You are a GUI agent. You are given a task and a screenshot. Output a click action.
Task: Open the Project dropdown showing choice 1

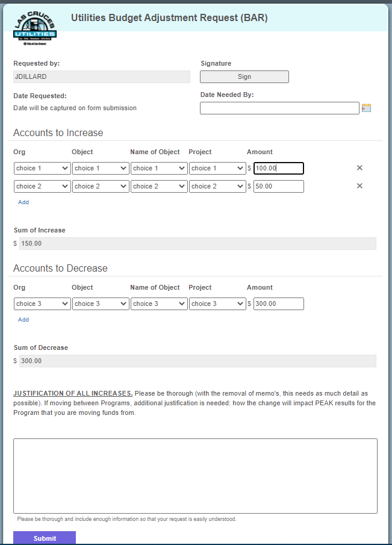tap(217, 168)
